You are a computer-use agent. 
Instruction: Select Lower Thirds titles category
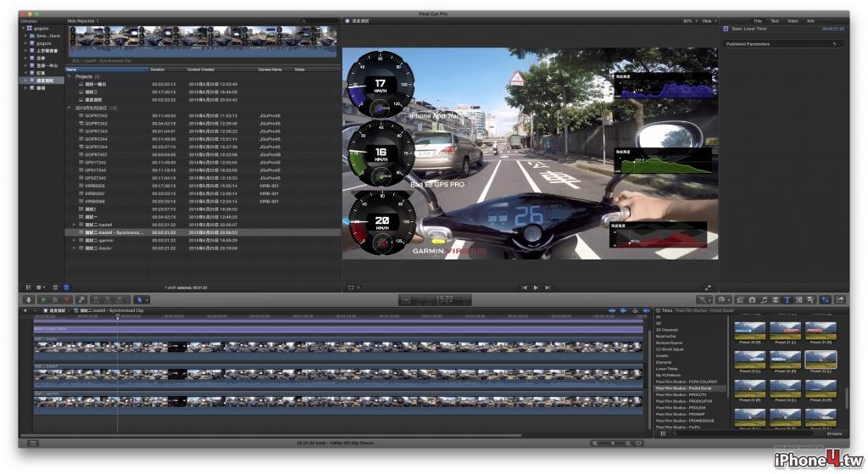[666, 369]
